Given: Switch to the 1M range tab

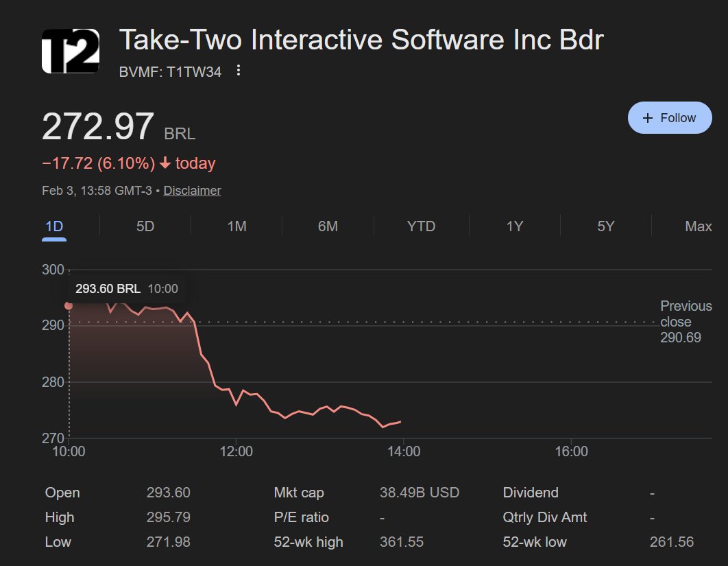Looking at the screenshot, I should coord(236,226).
